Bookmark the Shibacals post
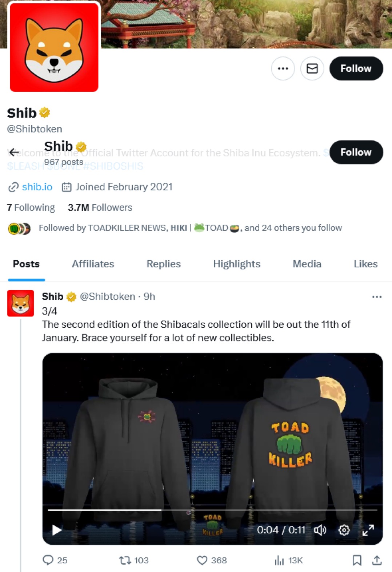392x572 pixels. pyautogui.click(x=357, y=560)
